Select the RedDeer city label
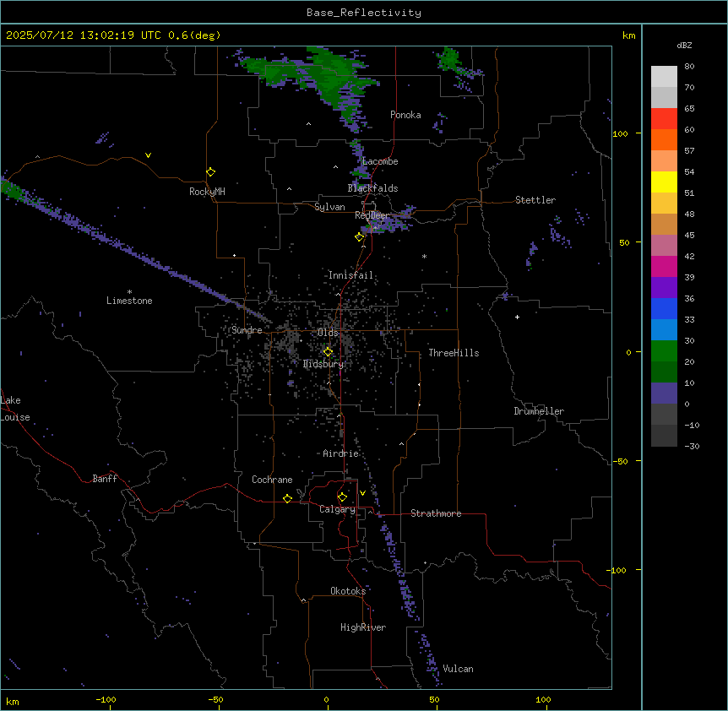Screen dimensions: 728x711 (x=372, y=215)
